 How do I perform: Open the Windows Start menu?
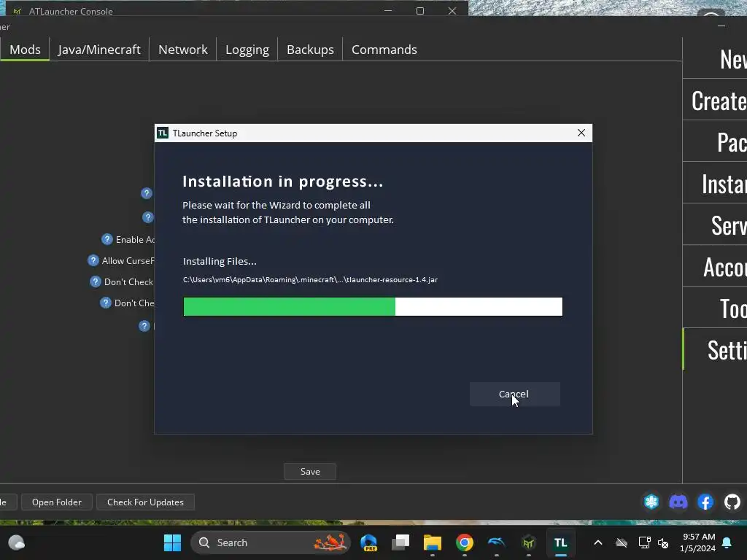click(x=172, y=542)
